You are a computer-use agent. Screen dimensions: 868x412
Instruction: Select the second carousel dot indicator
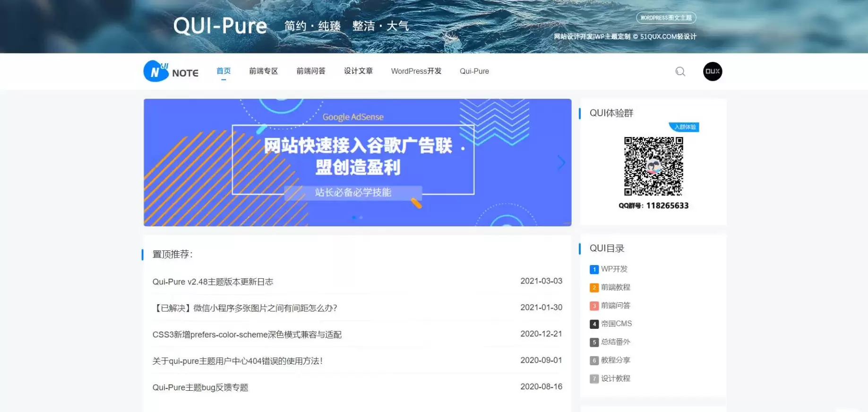click(x=361, y=217)
